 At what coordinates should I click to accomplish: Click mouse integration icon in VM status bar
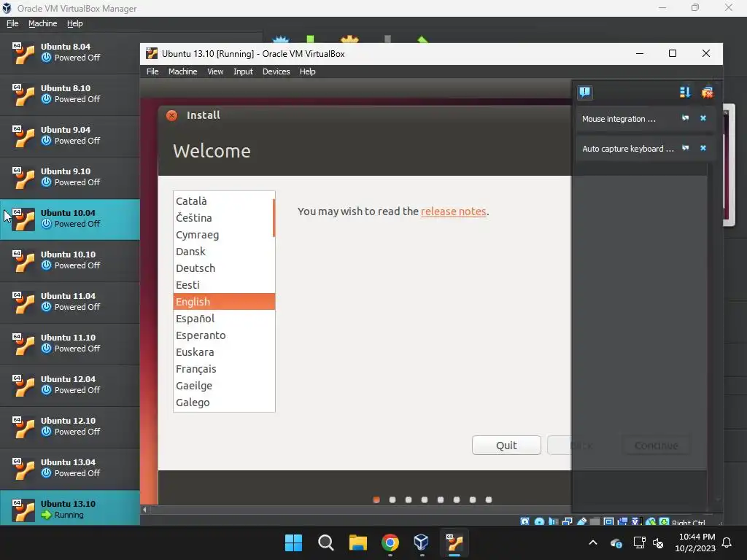(651, 522)
